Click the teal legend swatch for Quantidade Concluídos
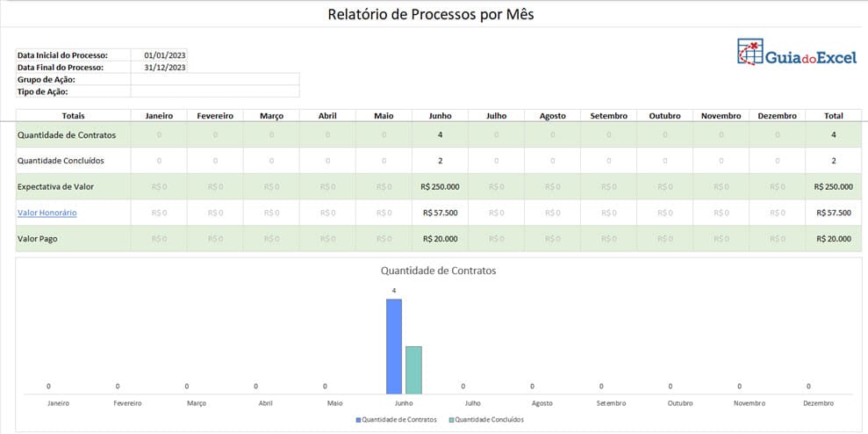This screenshot has height=434, width=868. tap(451, 420)
